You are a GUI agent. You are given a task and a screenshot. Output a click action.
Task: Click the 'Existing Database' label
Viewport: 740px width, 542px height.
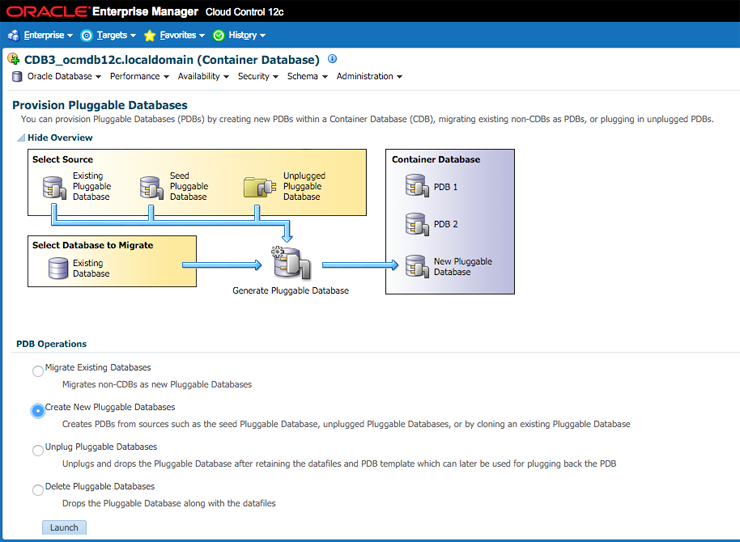tap(91, 268)
